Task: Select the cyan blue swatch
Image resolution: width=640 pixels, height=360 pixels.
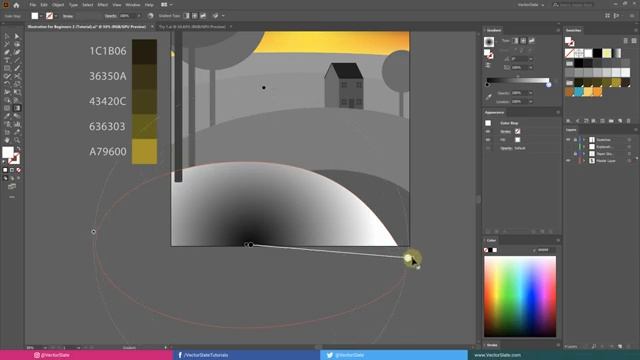Action: 579,92
